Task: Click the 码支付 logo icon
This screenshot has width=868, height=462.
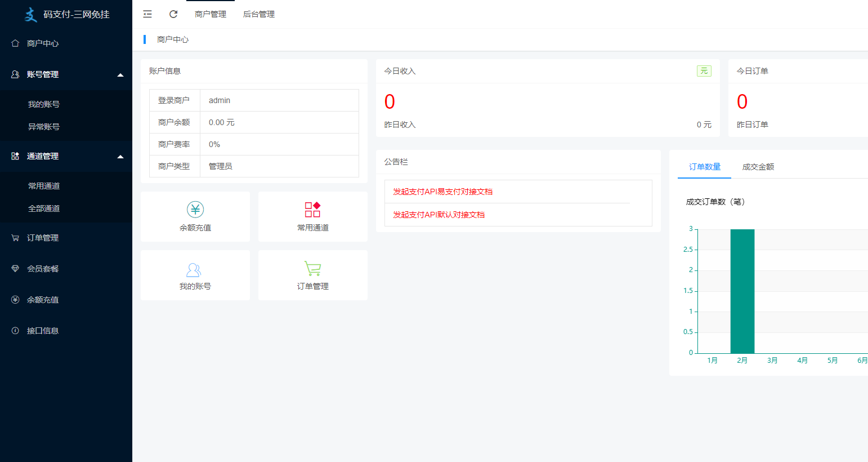Action: pyautogui.click(x=30, y=15)
